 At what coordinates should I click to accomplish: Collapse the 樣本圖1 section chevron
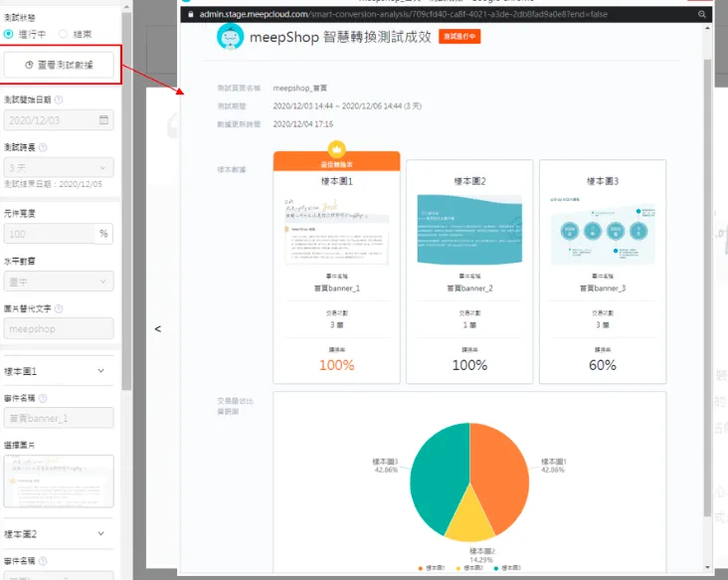pos(100,370)
